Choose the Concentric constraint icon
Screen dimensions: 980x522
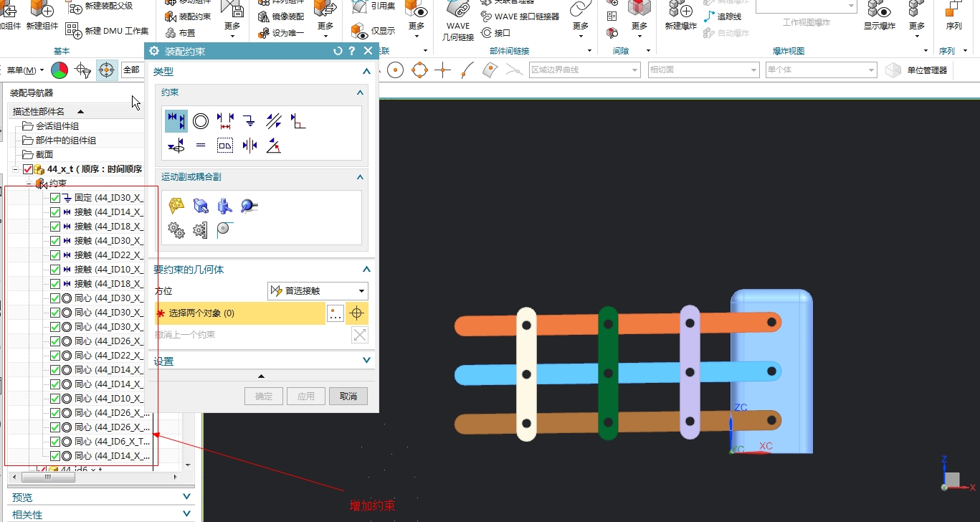tap(201, 121)
